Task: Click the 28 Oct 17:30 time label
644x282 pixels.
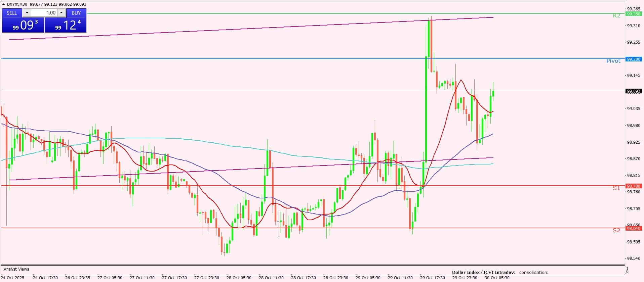Action: (304, 278)
